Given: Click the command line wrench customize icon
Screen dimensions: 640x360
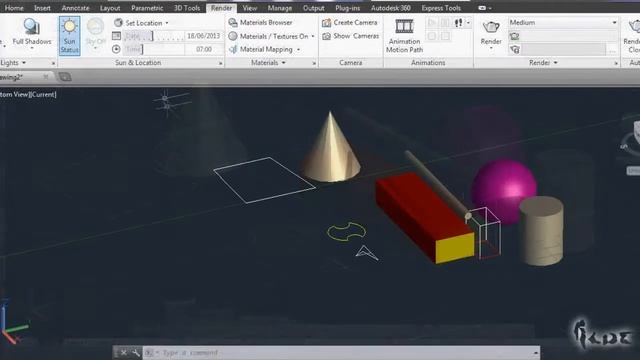Looking at the screenshot, I should (x=136, y=353).
